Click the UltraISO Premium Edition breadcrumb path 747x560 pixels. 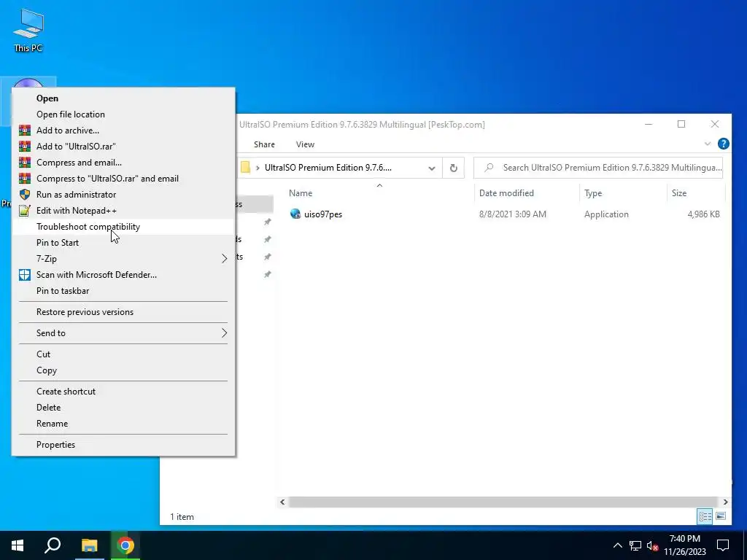point(328,168)
